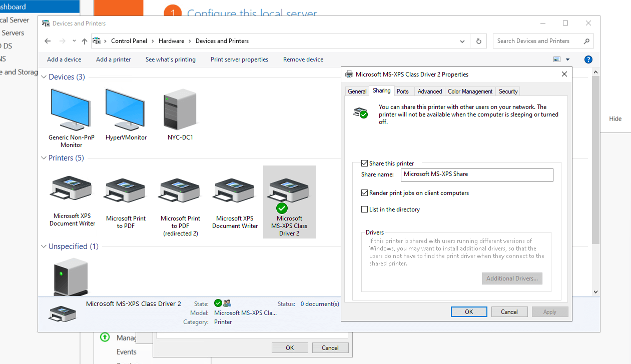Click the Forward arrow in Devices and Printers
The width and height of the screenshot is (631, 364).
click(x=63, y=41)
